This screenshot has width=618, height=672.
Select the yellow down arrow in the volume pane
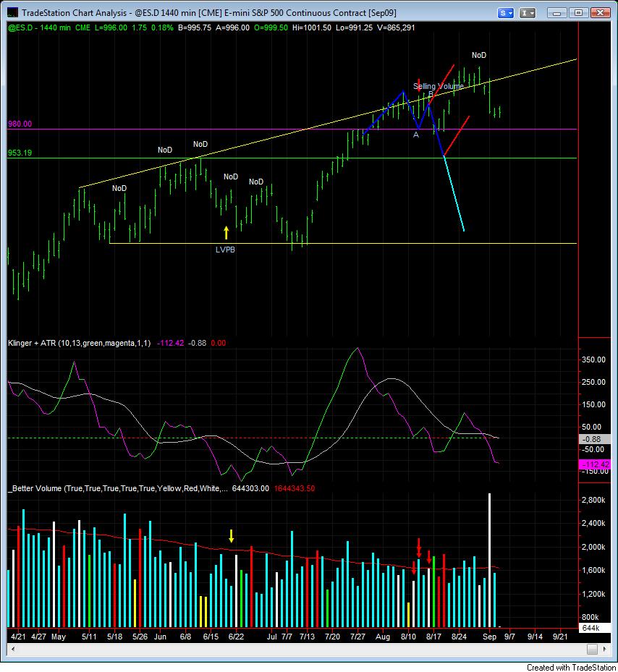(x=232, y=536)
